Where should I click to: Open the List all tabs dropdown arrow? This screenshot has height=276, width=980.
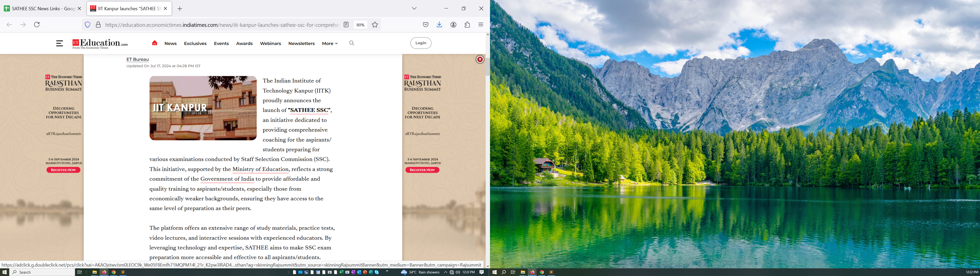tap(414, 8)
